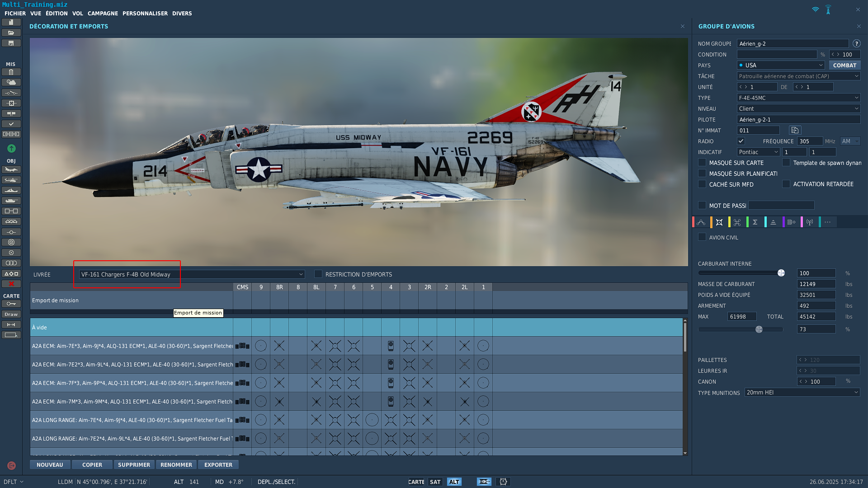Click the copy icon next to N° IMMAT
This screenshot has width=868, height=488.
pos(795,130)
